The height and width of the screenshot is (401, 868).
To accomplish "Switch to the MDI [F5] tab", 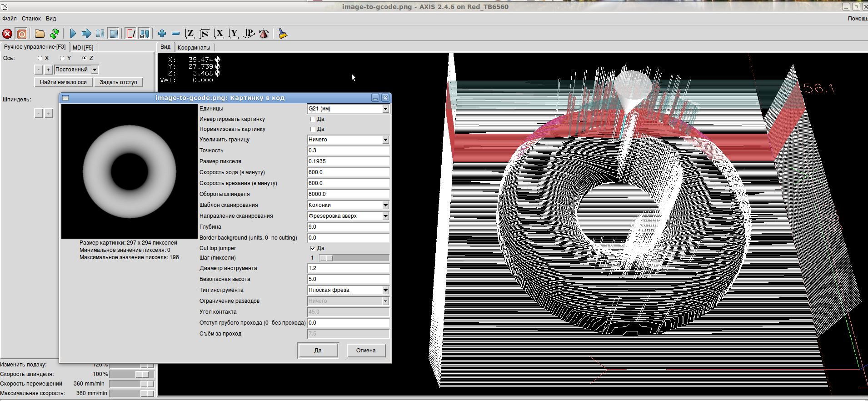I will (x=83, y=47).
